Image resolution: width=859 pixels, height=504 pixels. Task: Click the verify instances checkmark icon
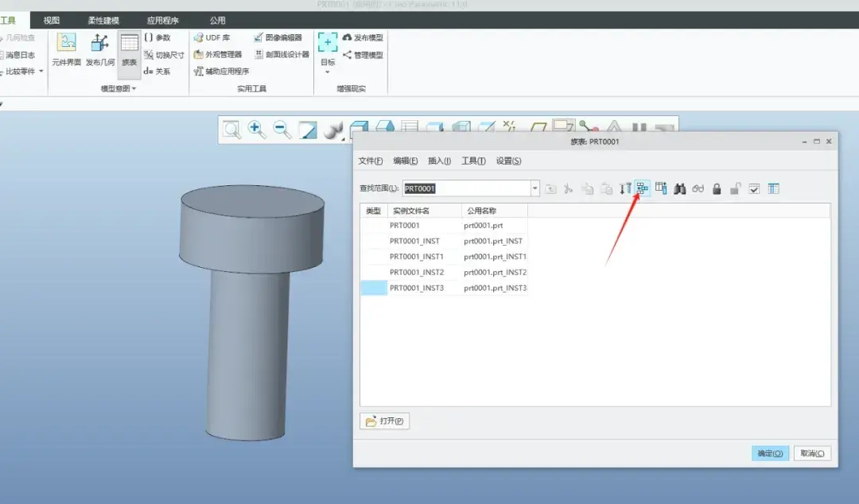tap(754, 189)
